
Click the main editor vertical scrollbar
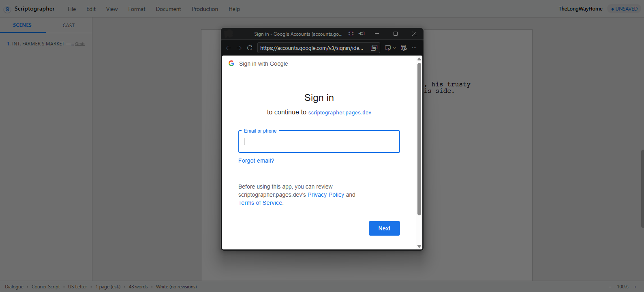tap(642, 189)
